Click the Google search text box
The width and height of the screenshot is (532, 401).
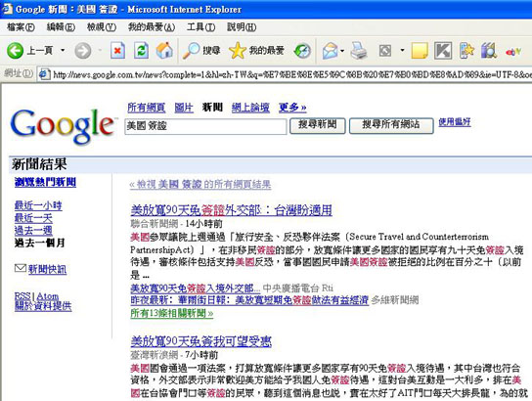pos(205,126)
